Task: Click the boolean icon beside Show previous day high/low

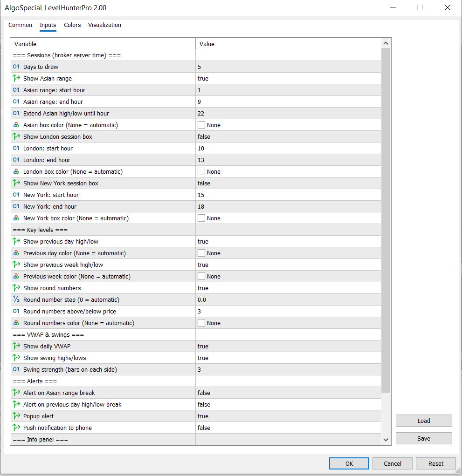Action: pyautogui.click(x=16, y=241)
